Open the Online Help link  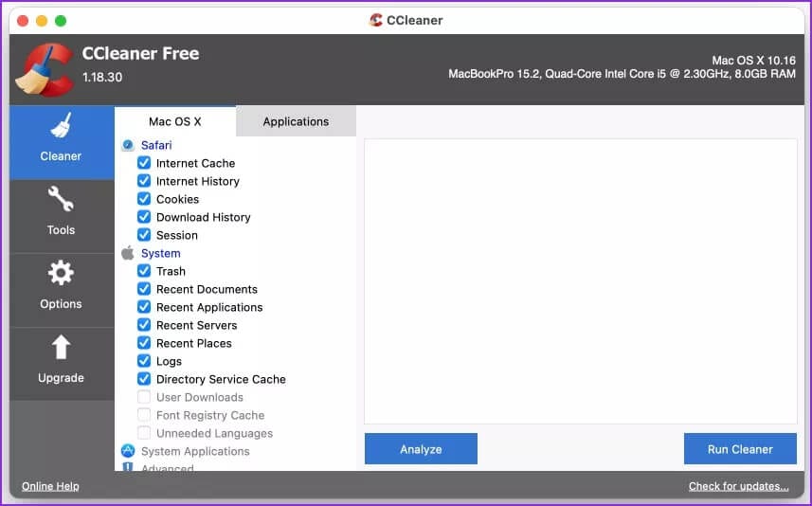(50, 486)
